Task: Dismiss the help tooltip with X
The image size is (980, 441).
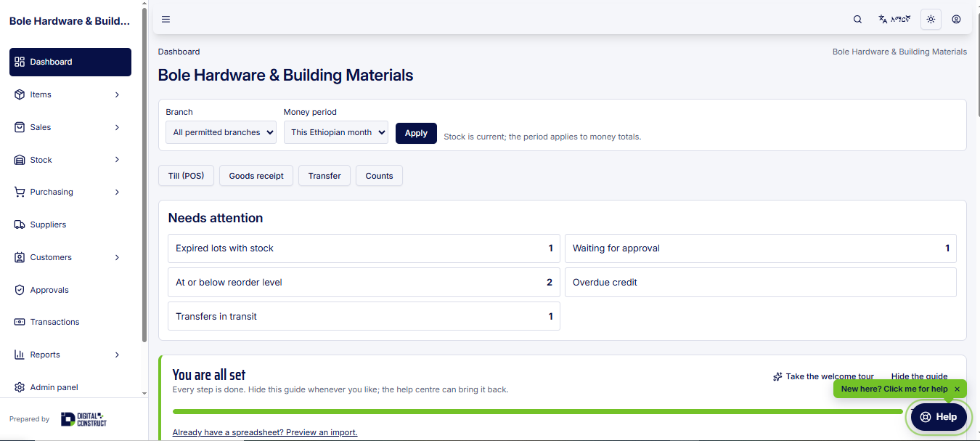Action: point(957,389)
